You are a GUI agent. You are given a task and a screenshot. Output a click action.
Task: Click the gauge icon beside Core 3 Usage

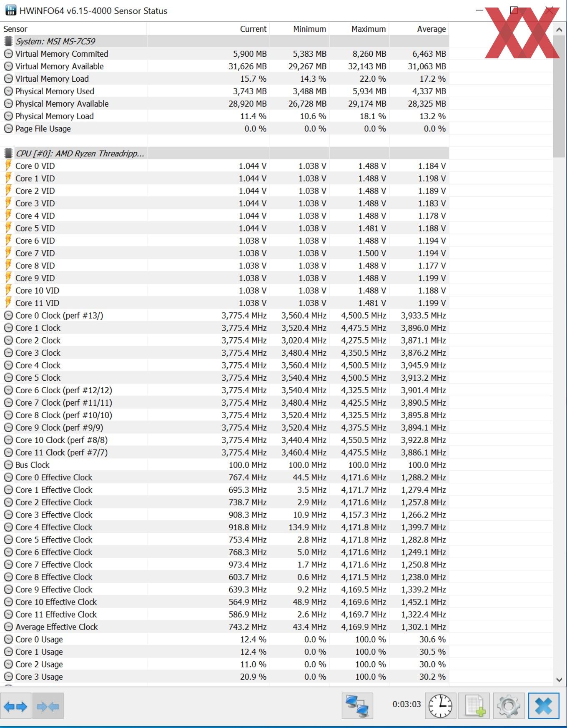pyautogui.click(x=8, y=677)
